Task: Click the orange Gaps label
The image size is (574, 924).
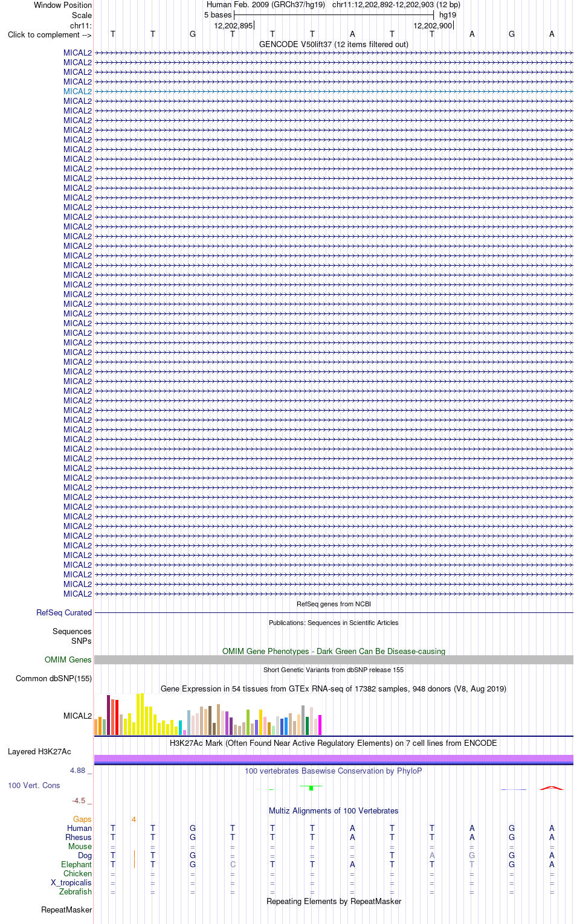Action: 82,819
